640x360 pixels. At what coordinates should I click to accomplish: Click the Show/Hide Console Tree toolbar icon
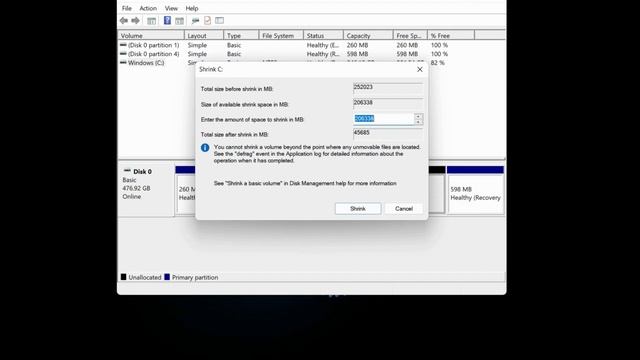pyautogui.click(x=151, y=20)
